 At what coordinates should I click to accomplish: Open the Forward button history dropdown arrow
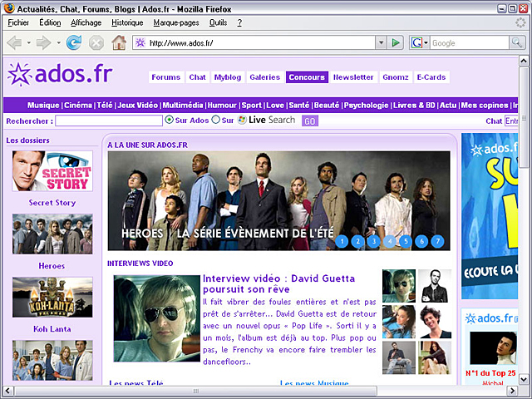pyautogui.click(x=58, y=43)
